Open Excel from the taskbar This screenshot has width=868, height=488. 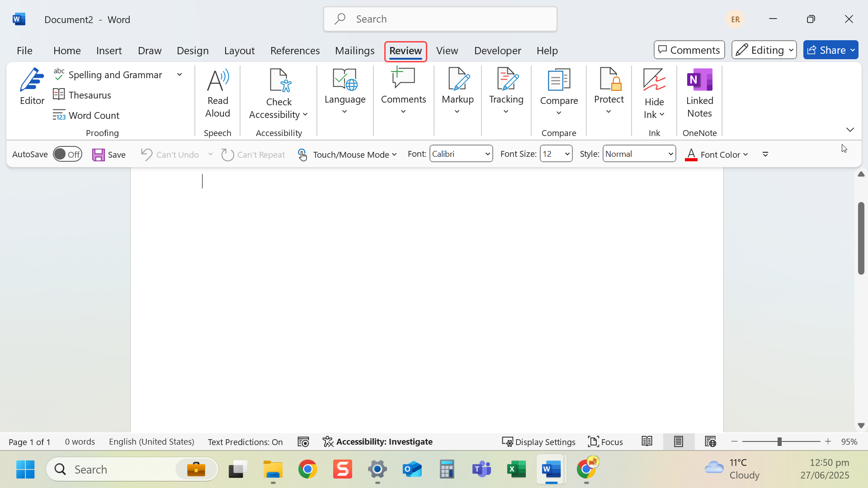pyautogui.click(x=516, y=469)
